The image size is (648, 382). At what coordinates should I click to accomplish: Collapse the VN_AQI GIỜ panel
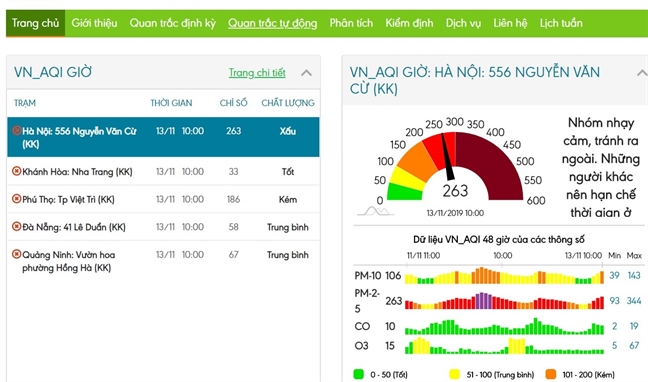pos(306,73)
